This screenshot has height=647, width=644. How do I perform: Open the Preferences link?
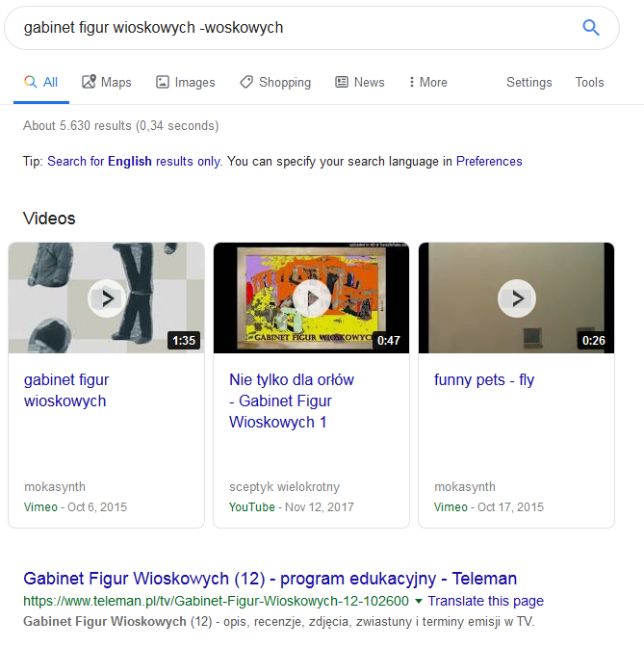(489, 161)
